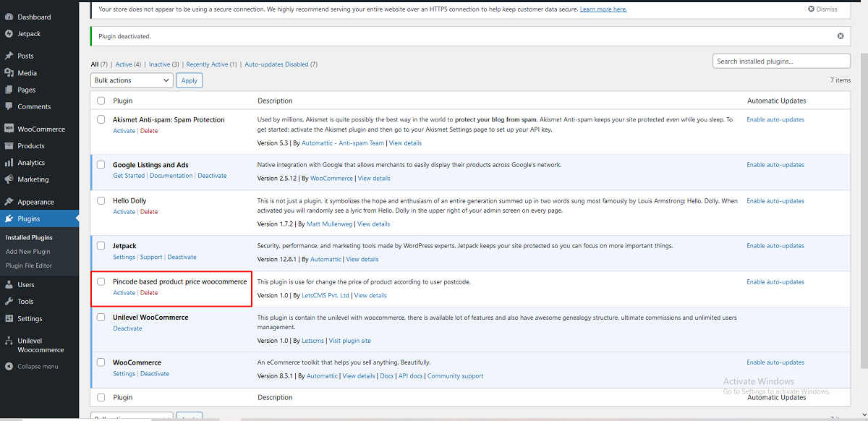
Task: Click the installed plugins search field
Action: click(x=781, y=61)
